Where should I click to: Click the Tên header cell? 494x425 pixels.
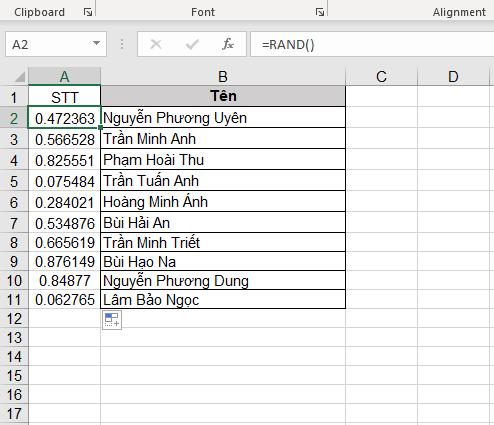pyautogui.click(x=223, y=96)
